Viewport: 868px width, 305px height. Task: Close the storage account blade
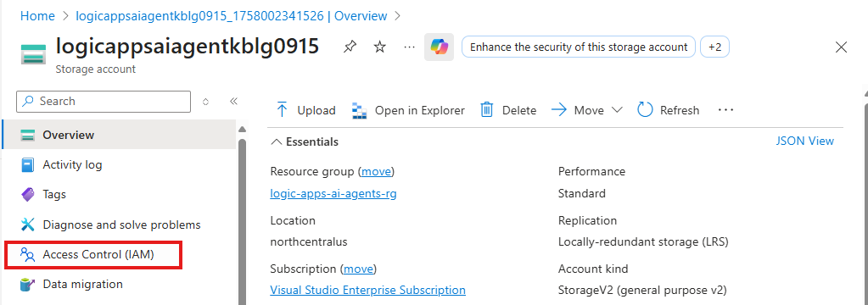click(x=841, y=47)
